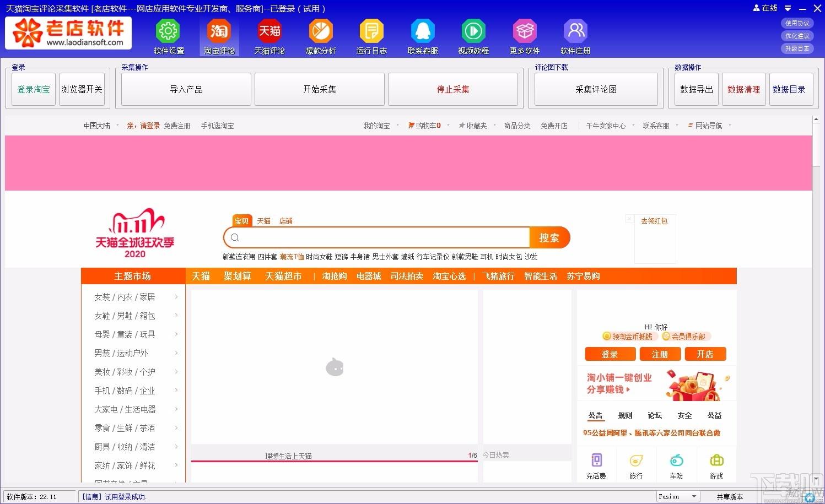Click the 充话费 phone recharge icon

click(596, 460)
